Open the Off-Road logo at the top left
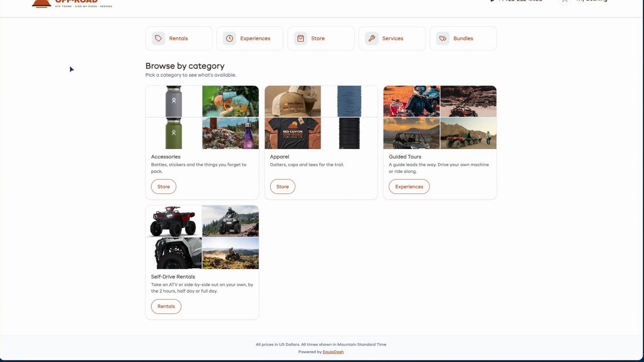644x362 pixels. (x=72, y=4)
